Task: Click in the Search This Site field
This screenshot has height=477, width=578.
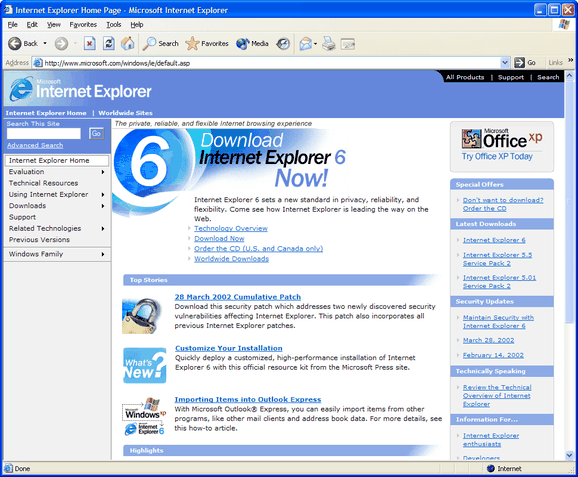Action: (43, 133)
